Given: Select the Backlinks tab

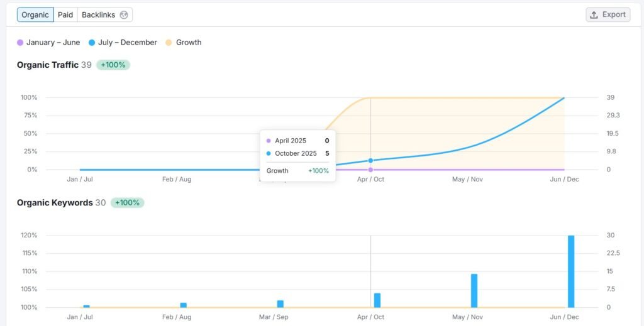Looking at the screenshot, I should 98,14.
